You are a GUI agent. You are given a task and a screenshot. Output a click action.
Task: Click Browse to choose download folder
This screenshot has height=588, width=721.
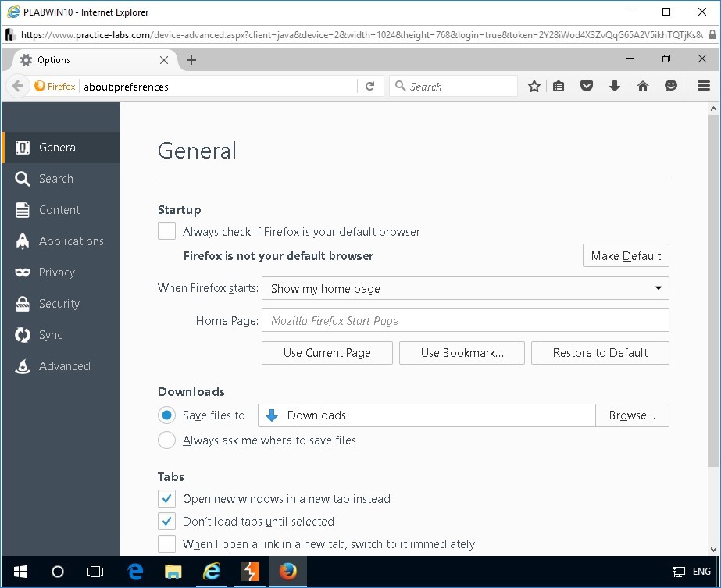coord(632,415)
